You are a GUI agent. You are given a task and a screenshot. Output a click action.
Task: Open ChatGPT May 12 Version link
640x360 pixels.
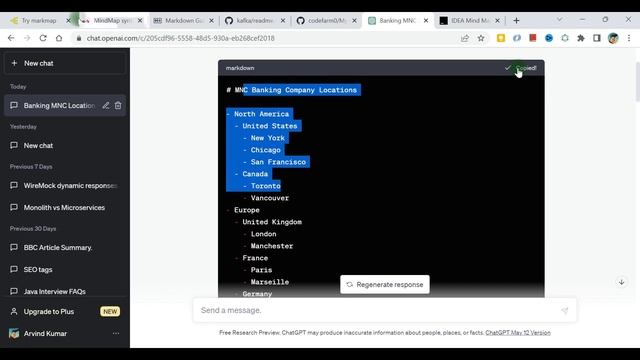[518, 333]
